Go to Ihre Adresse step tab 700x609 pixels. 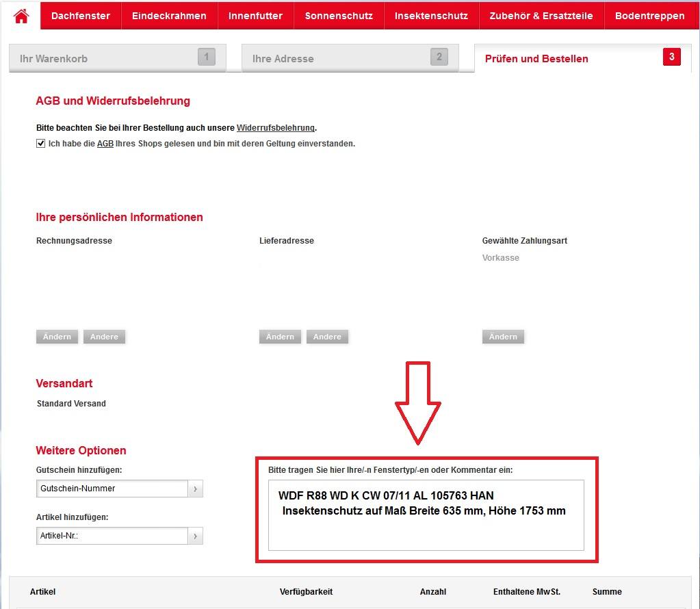(x=349, y=59)
